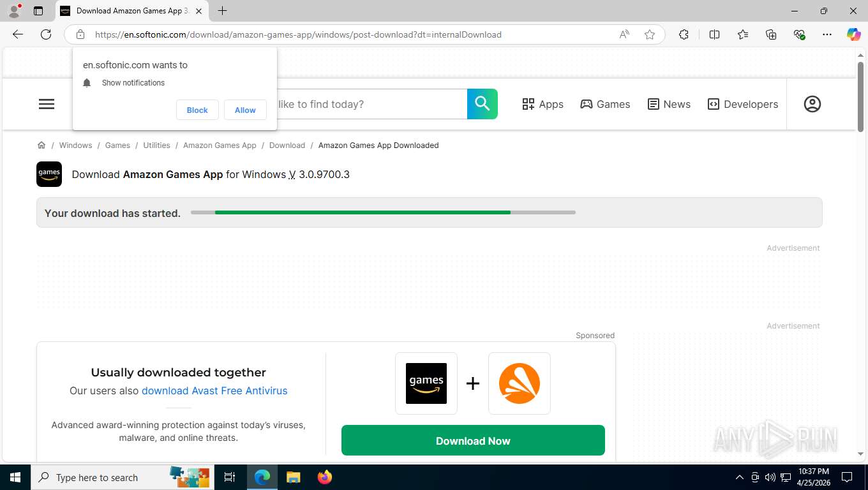The image size is (868, 490).
Task: Go to home breadcrumb icon
Action: coord(41,145)
